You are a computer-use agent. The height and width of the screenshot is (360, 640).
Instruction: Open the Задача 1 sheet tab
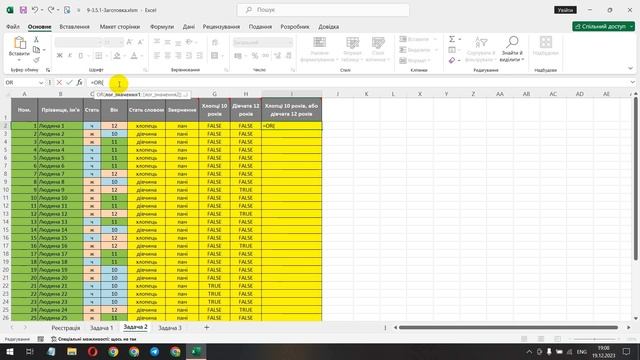pyautogui.click(x=101, y=328)
